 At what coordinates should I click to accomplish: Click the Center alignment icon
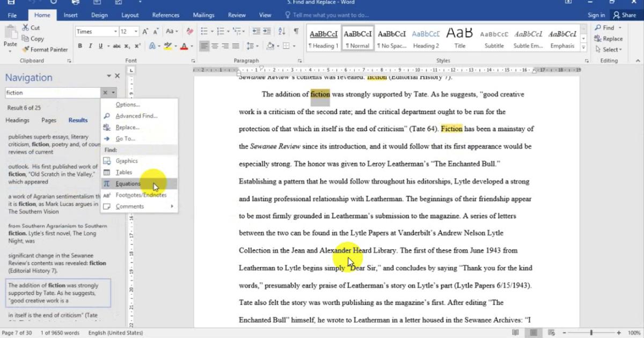point(215,46)
